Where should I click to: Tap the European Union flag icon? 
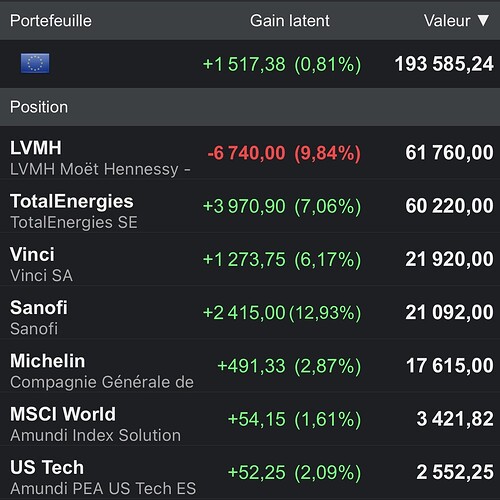tap(35, 63)
